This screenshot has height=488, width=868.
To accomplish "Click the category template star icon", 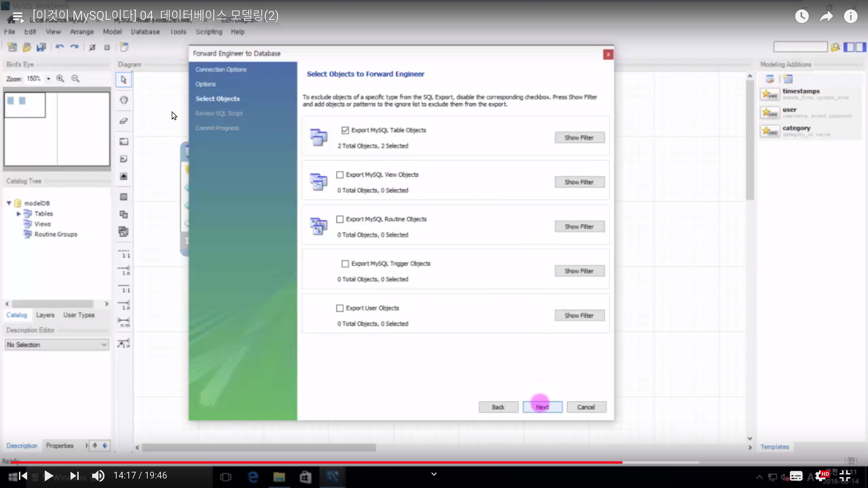I will tap(770, 131).
